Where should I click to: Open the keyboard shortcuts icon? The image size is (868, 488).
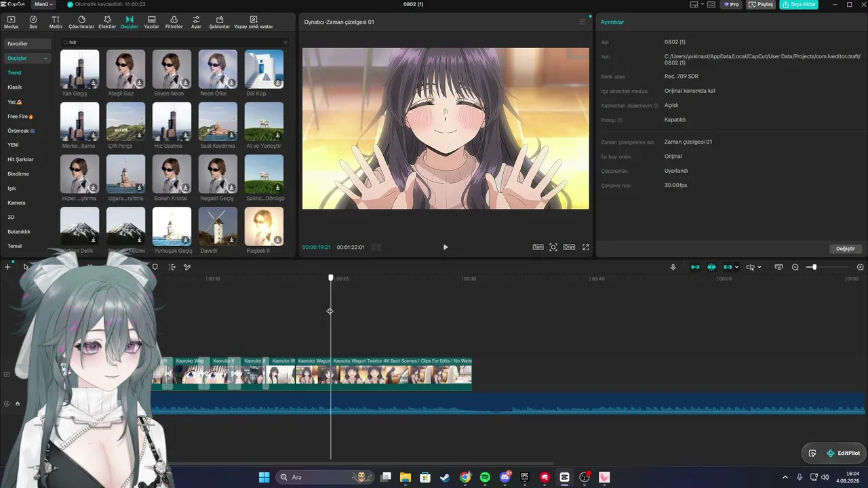tap(711, 5)
